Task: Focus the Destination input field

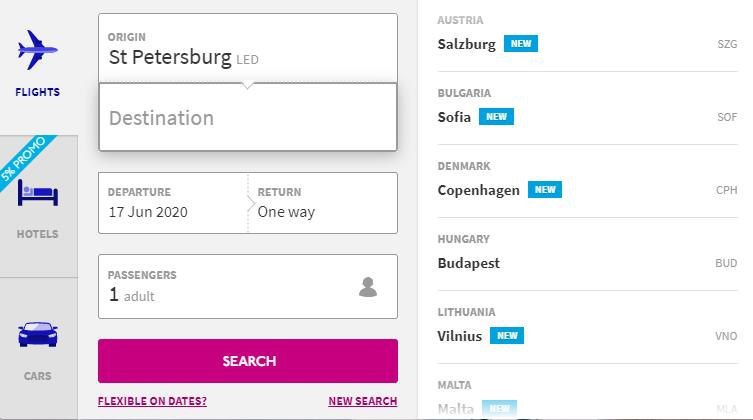Action: pyautogui.click(x=247, y=118)
